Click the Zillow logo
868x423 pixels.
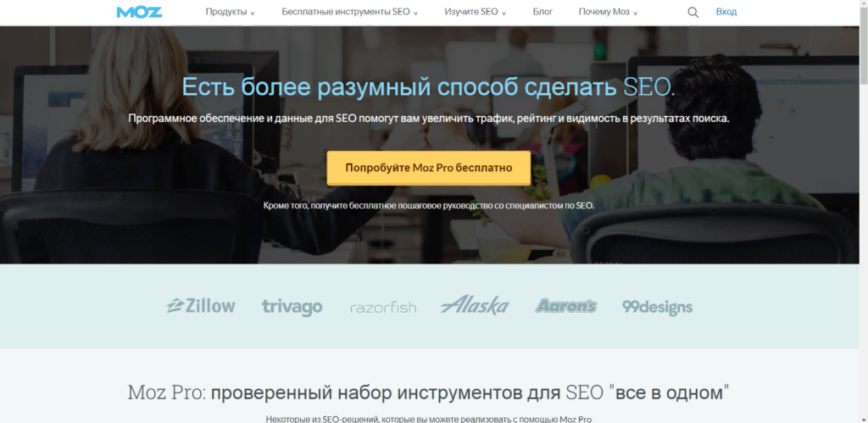coord(201,306)
